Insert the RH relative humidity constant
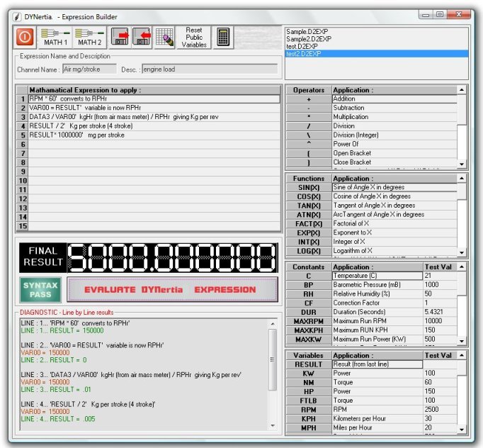 tap(309, 294)
